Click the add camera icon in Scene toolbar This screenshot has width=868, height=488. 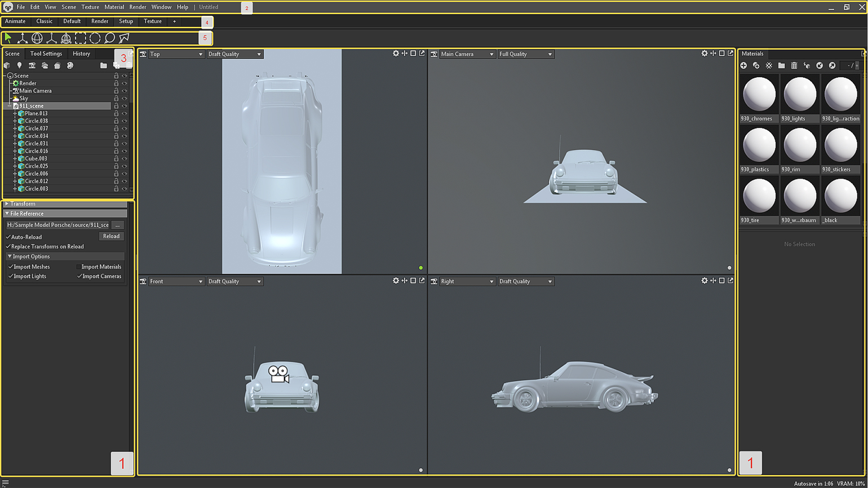[32, 66]
